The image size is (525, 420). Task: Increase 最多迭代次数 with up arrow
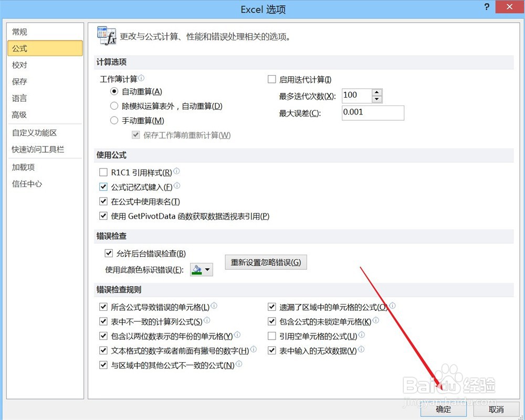376,92
